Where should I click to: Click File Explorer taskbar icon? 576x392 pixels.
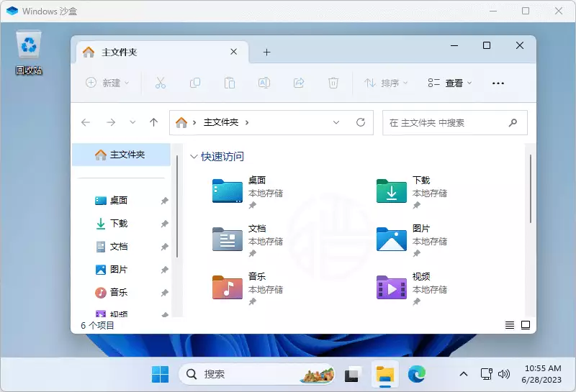pyautogui.click(x=384, y=375)
